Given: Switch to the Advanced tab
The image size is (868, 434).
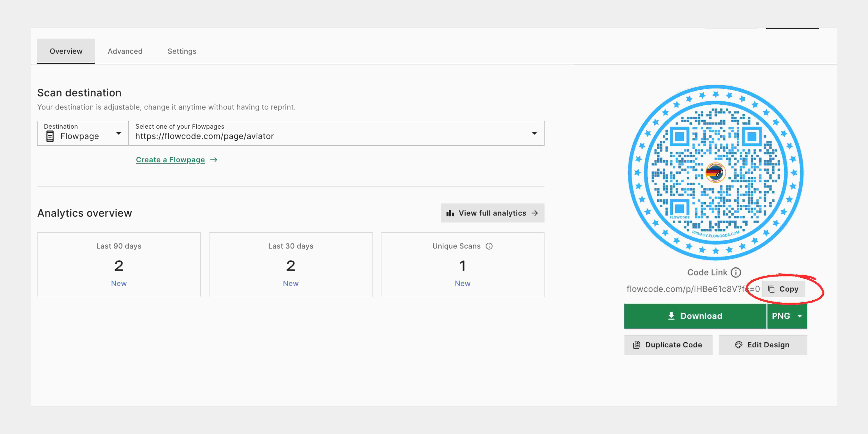Looking at the screenshot, I should click(125, 51).
